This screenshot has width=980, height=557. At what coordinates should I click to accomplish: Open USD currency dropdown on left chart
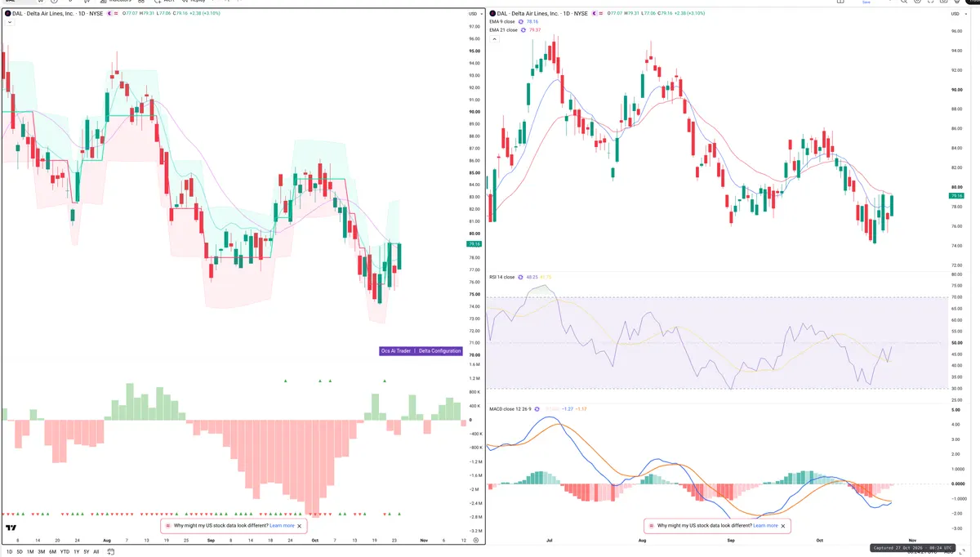coord(474,14)
